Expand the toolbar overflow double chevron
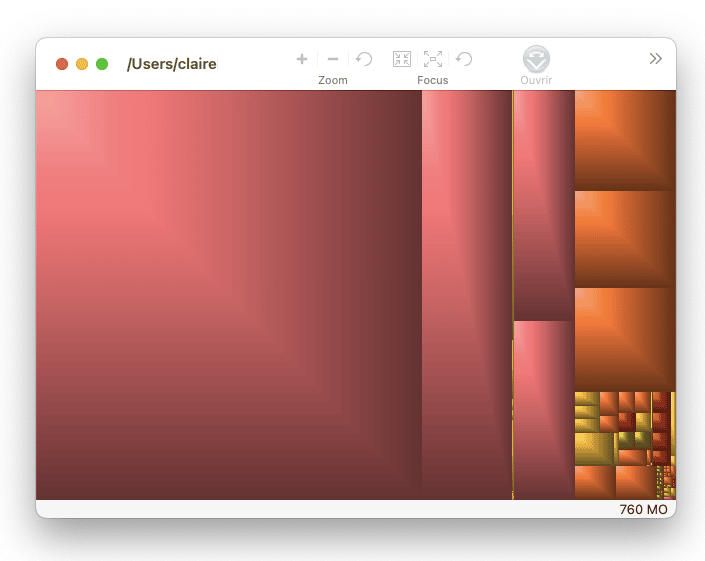The height and width of the screenshot is (561, 705). point(656,59)
